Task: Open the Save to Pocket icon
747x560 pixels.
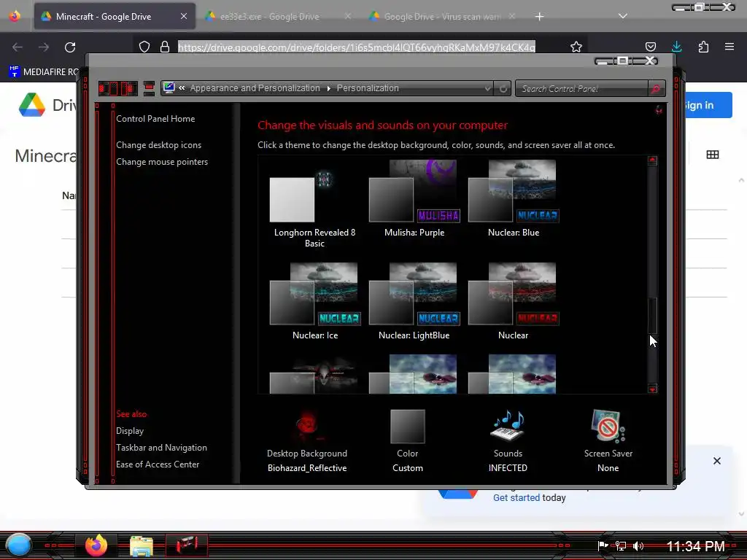Action: pyautogui.click(x=650, y=47)
